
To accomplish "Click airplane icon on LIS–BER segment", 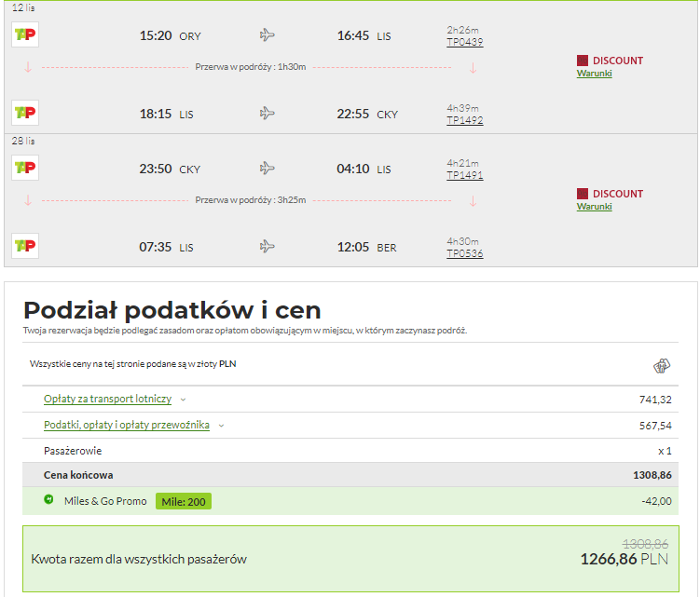I will (267, 246).
